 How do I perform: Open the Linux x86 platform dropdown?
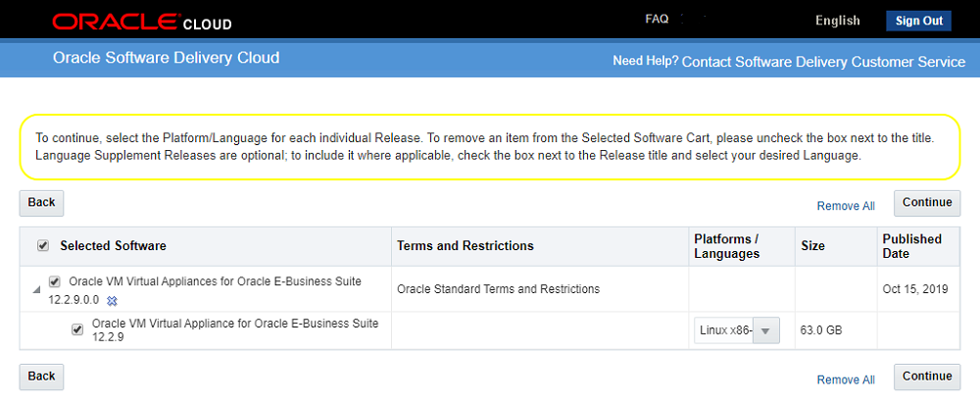[x=737, y=330]
